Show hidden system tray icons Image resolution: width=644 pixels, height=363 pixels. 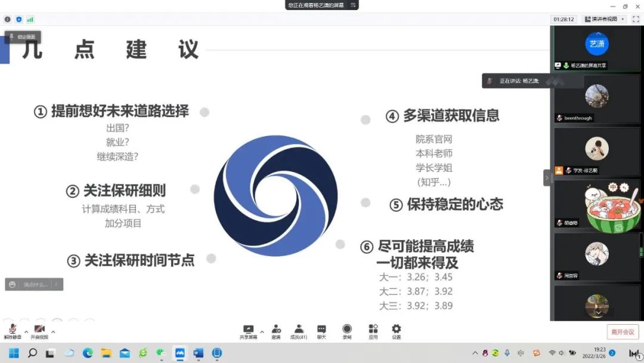(475, 353)
